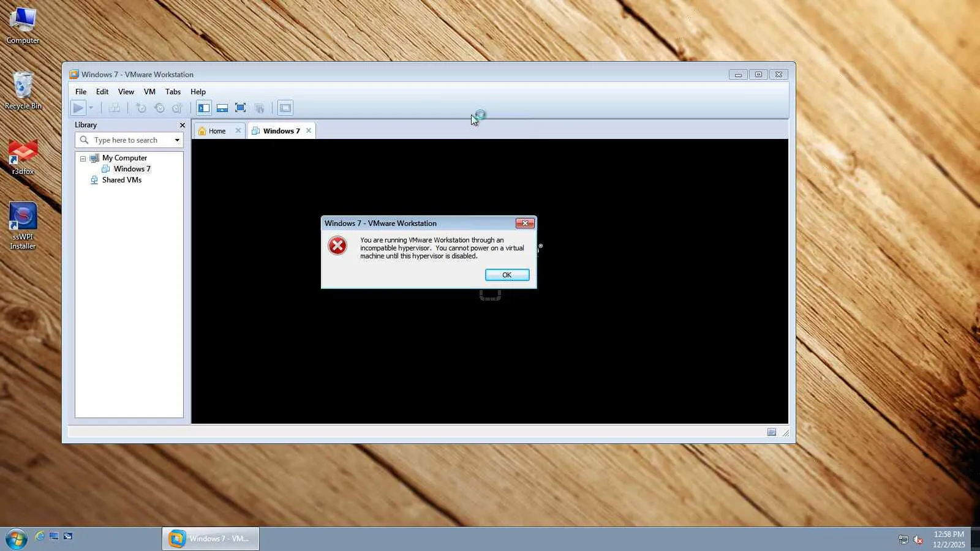
Task: Select Shared VMs in the Library tree
Action: [122, 180]
